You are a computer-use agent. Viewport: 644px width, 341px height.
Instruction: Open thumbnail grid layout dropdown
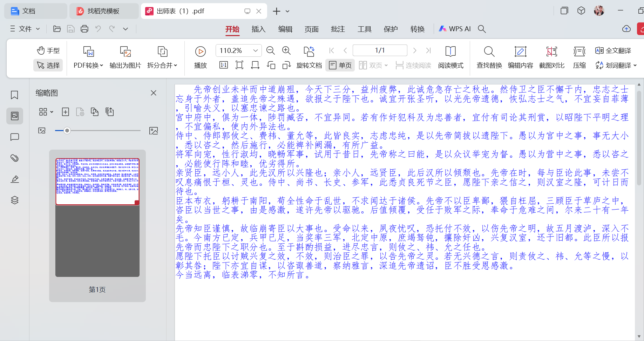pos(46,112)
